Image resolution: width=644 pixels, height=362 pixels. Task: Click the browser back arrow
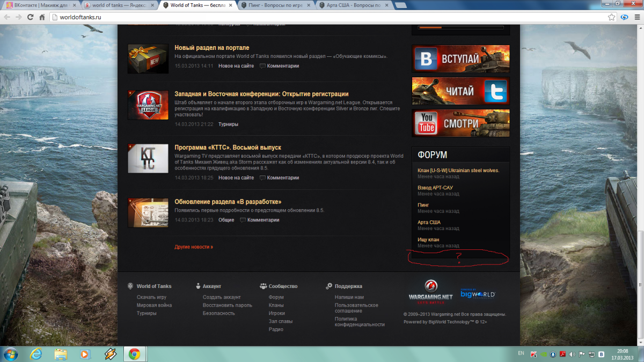7,17
